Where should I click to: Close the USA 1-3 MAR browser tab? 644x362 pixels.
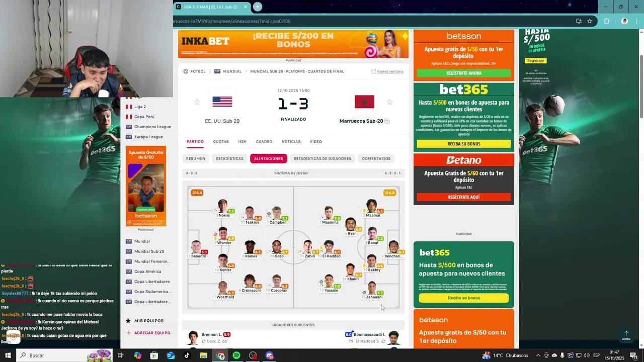(246, 7)
